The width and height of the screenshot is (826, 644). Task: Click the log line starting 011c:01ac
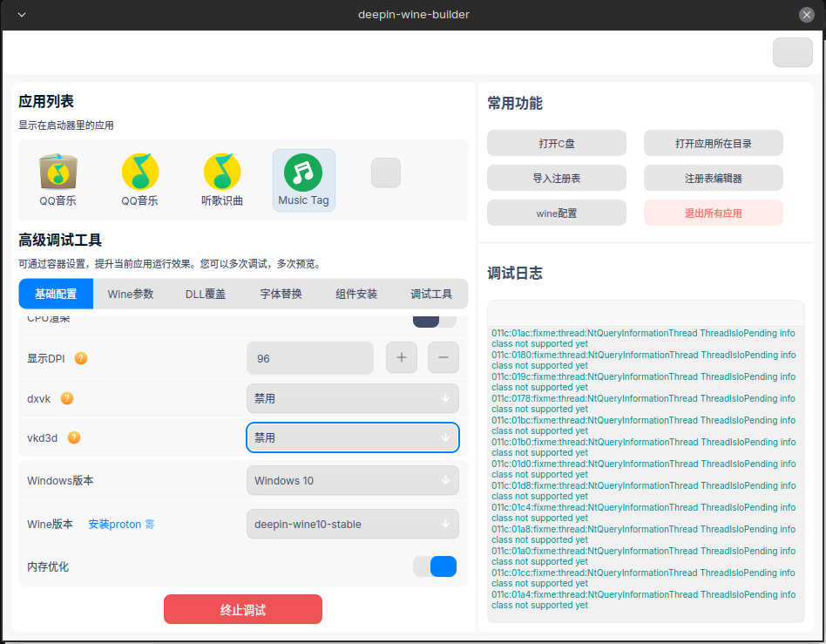tap(643, 338)
